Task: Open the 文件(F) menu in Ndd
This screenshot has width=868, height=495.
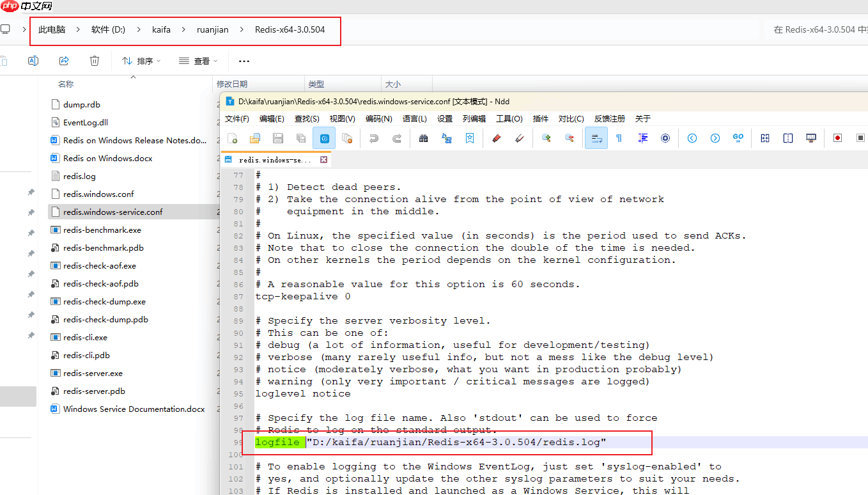Action: click(236, 119)
